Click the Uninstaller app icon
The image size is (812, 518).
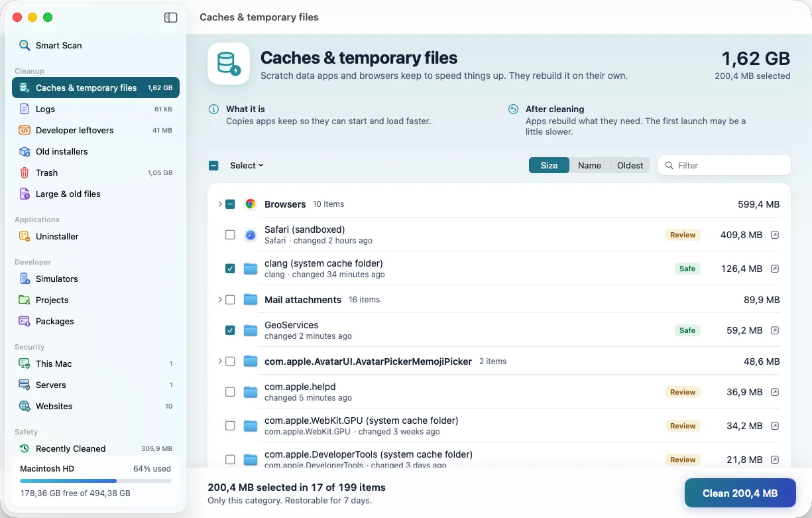(x=25, y=236)
